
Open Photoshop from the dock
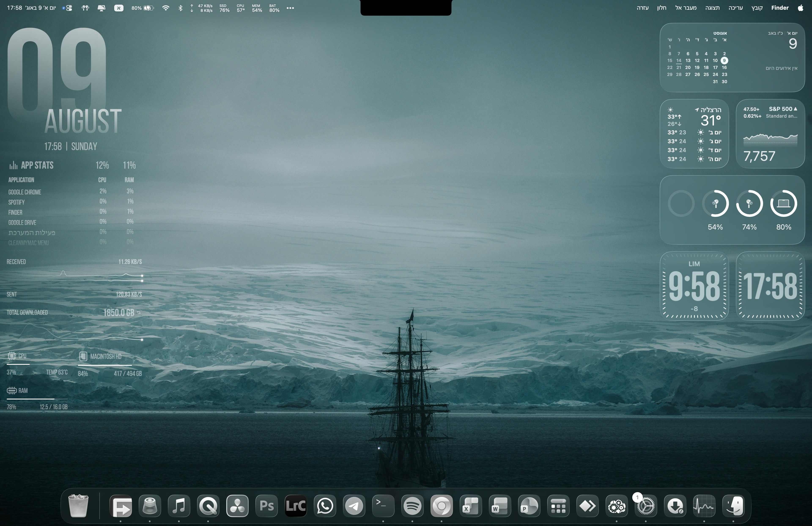[266, 505]
